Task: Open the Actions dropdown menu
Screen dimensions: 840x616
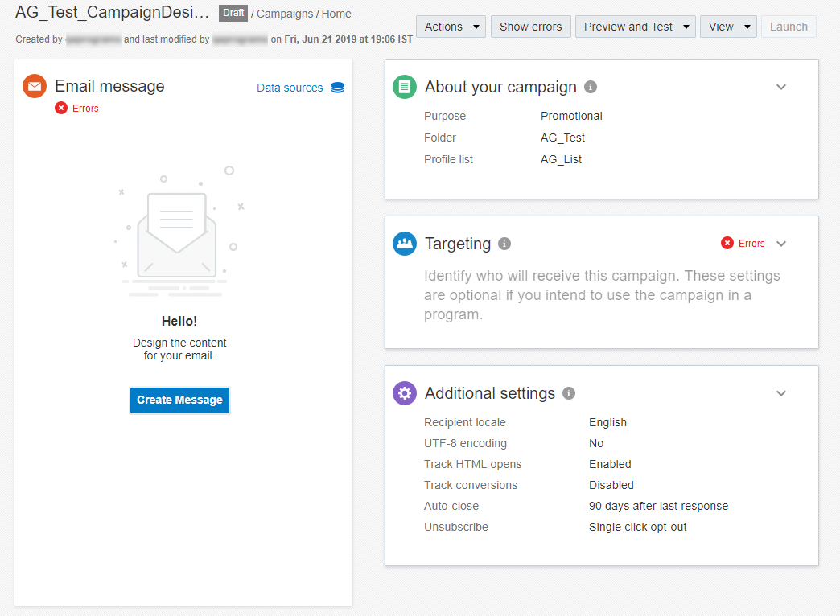Action: click(451, 27)
